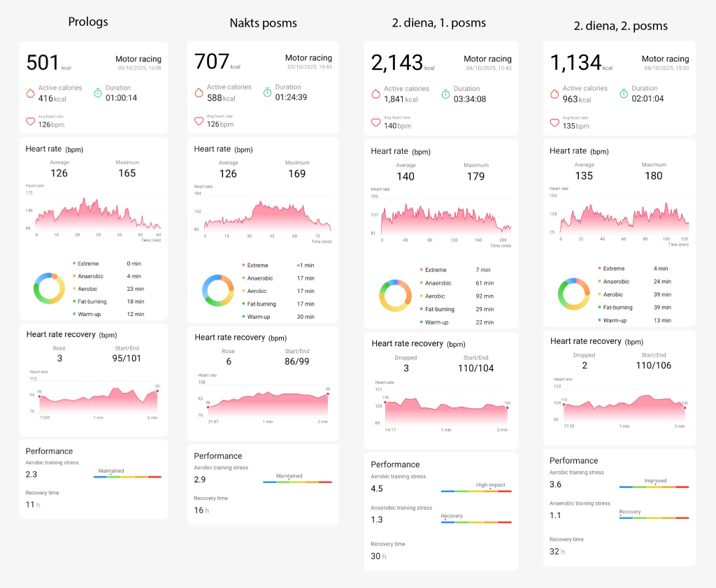Screen dimensions: 716x588
Task: Click the High impact aerobic stress bar
Action: point(476,491)
